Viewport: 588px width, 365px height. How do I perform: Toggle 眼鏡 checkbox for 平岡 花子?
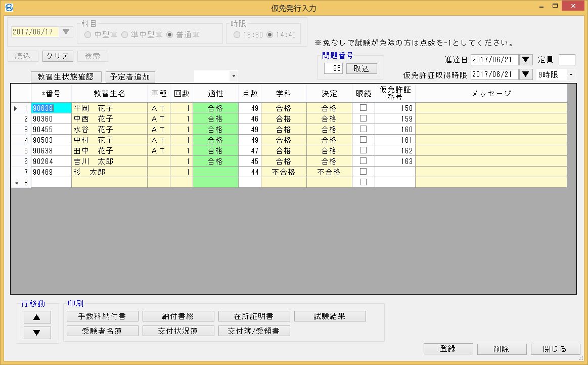363,108
